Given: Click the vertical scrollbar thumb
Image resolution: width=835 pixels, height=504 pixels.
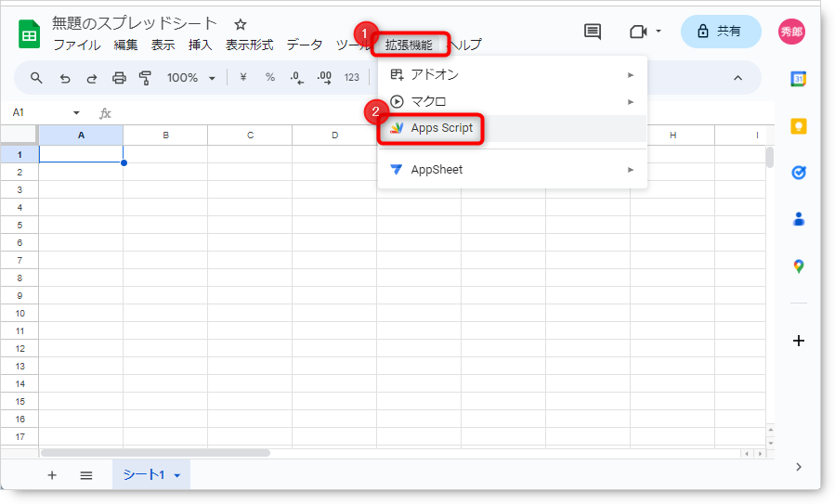Looking at the screenshot, I should click(770, 157).
